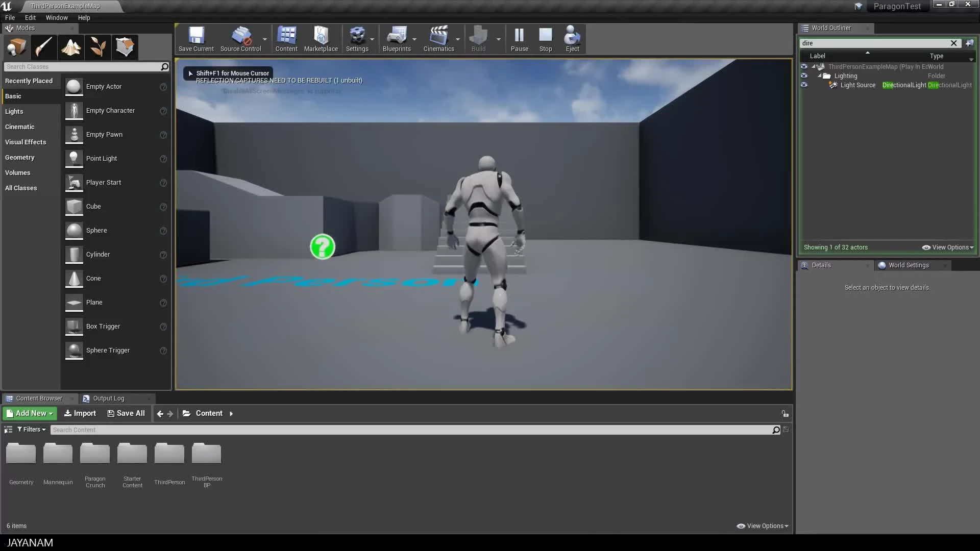The image size is (980, 551).
Task: Eject from the possessed player
Action: (572, 38)
